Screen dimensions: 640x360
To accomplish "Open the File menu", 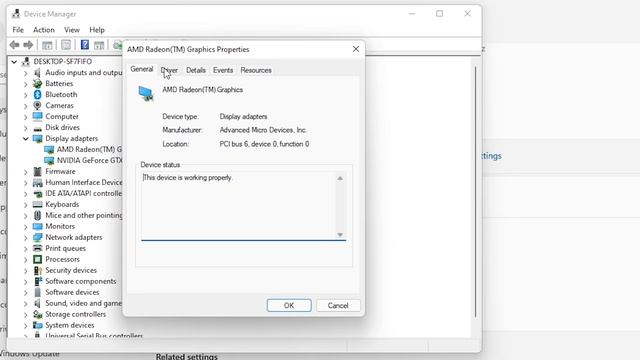I will click(x=18, y=30).
